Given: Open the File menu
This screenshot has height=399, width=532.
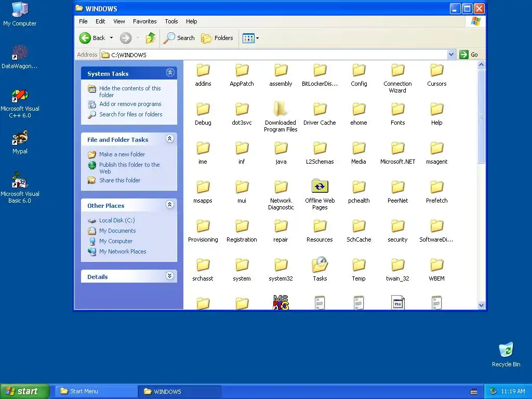Looking at the screenshot, I should (83, 21).
